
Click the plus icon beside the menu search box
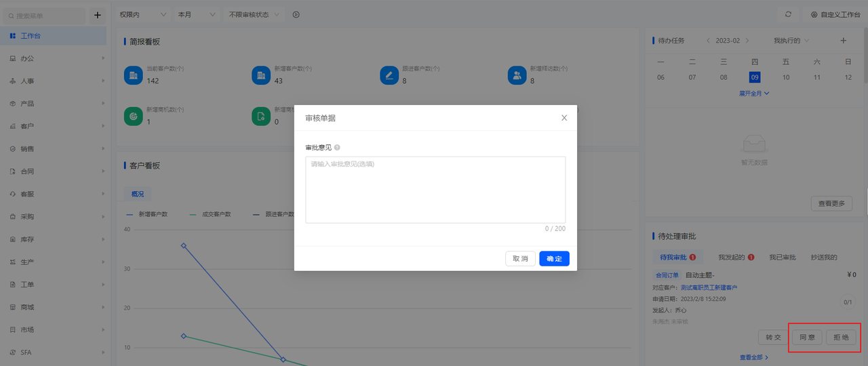[x=97, y=14]
